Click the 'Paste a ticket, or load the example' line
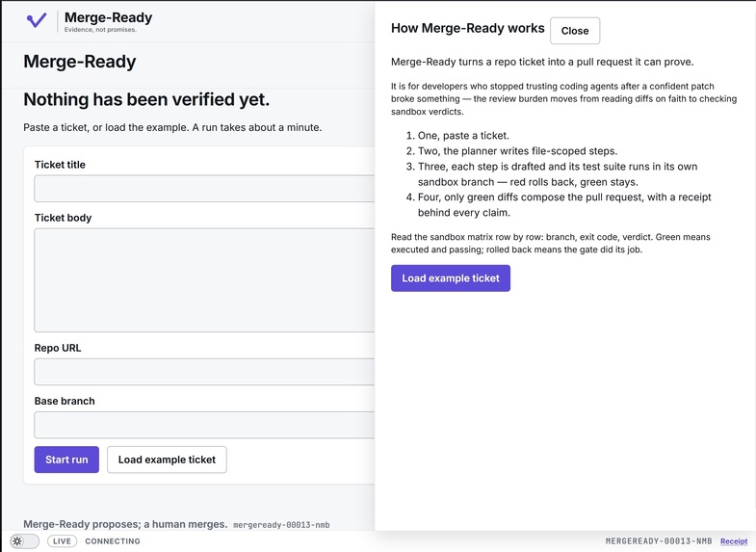This screenshot has width=756, height=552. (x=172, y=127)
